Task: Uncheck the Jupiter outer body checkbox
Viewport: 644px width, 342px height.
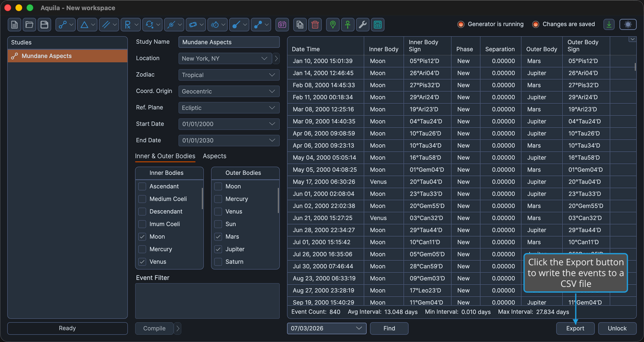Action: pyautogui.click(x=218, y=249)
